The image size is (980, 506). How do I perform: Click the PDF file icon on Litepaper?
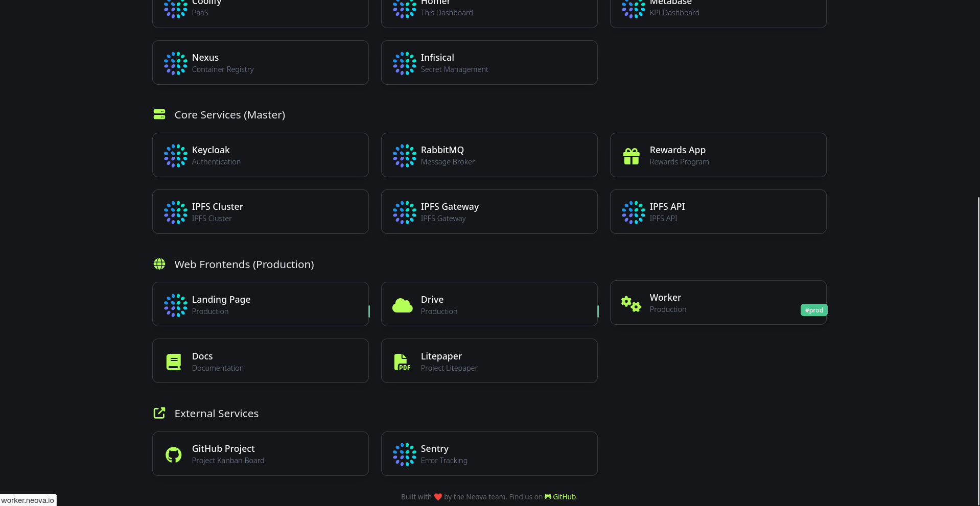(x=402, y=362)
